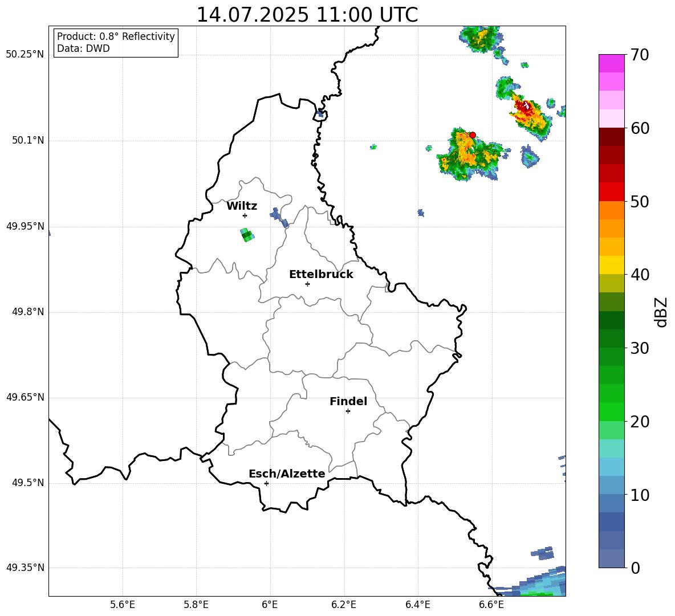The image size is (675, 616).
Task: Click the 5.8°E longitude label
Action: tap(196, 605)
